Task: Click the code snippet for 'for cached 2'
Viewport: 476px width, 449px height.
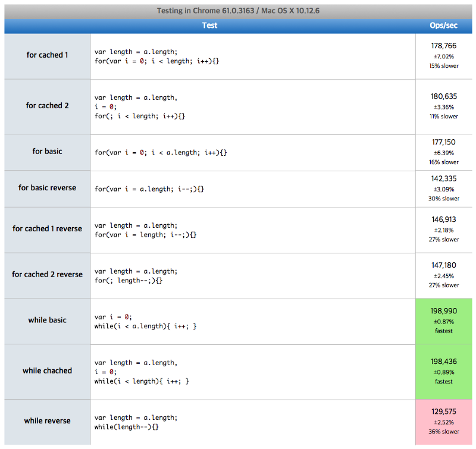Action: (140, 107)
